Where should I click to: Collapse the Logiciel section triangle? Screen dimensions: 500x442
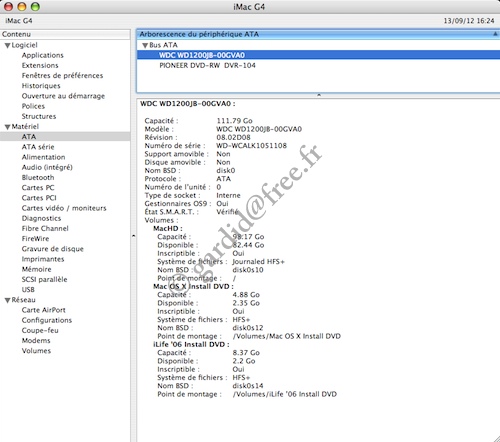click(7, 46)
